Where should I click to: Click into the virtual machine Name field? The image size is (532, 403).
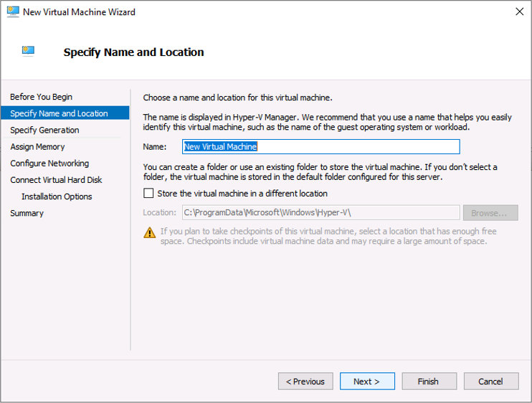(x=320, y=146)
